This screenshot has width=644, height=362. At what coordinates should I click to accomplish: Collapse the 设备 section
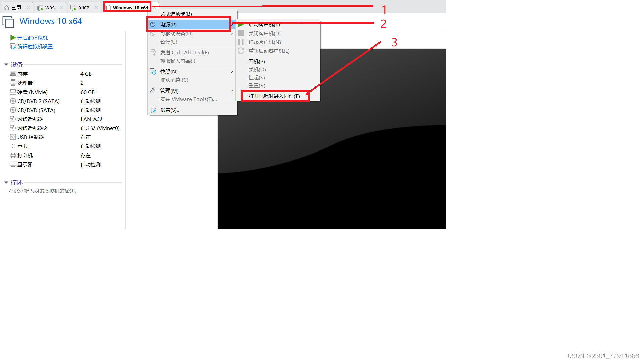[x=6, y=64]
